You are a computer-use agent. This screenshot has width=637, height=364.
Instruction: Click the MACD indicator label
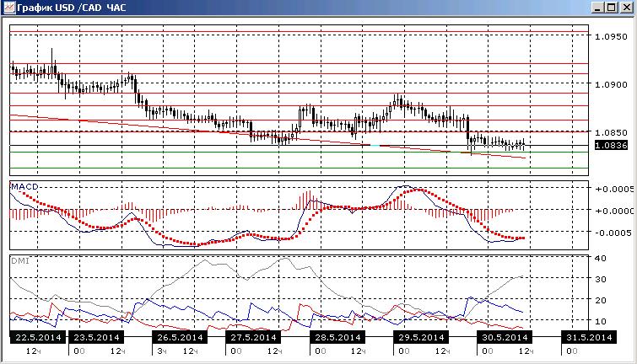click(x=24, y=187)
